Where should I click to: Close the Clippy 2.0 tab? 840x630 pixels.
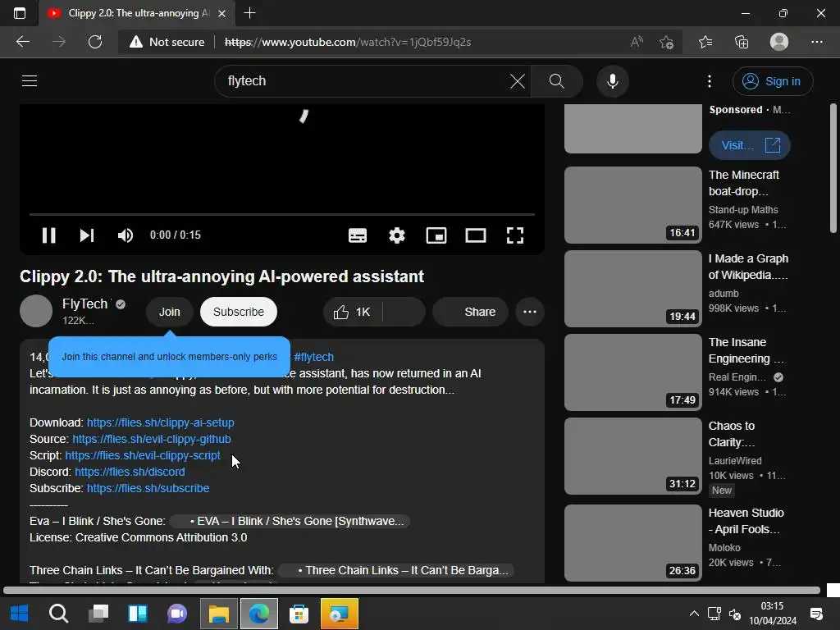pos(221,13)
